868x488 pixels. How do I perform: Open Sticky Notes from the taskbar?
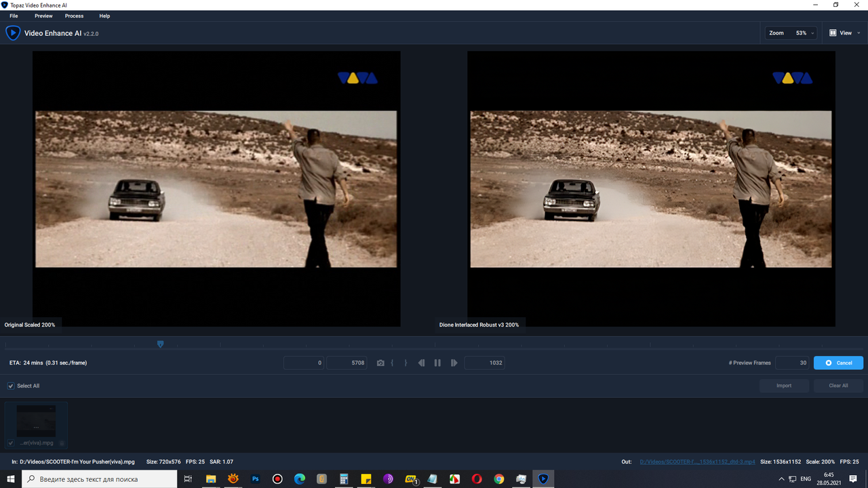pos(366,479)
